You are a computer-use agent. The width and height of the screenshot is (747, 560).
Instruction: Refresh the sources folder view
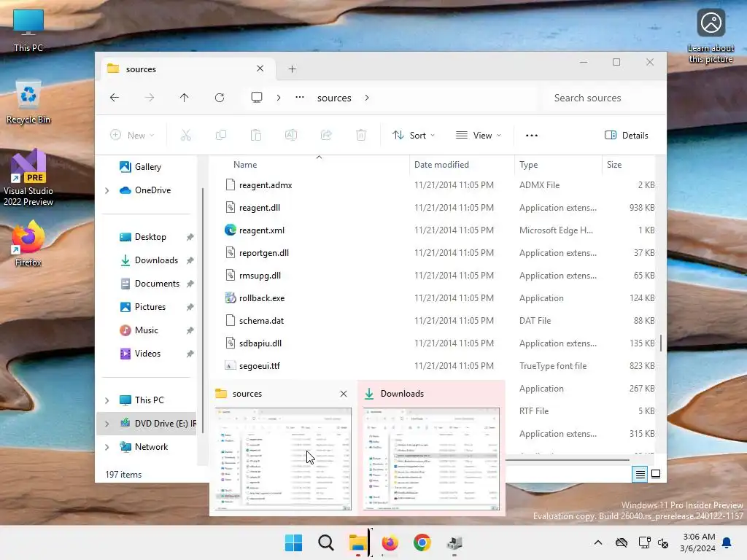point(220,98)
